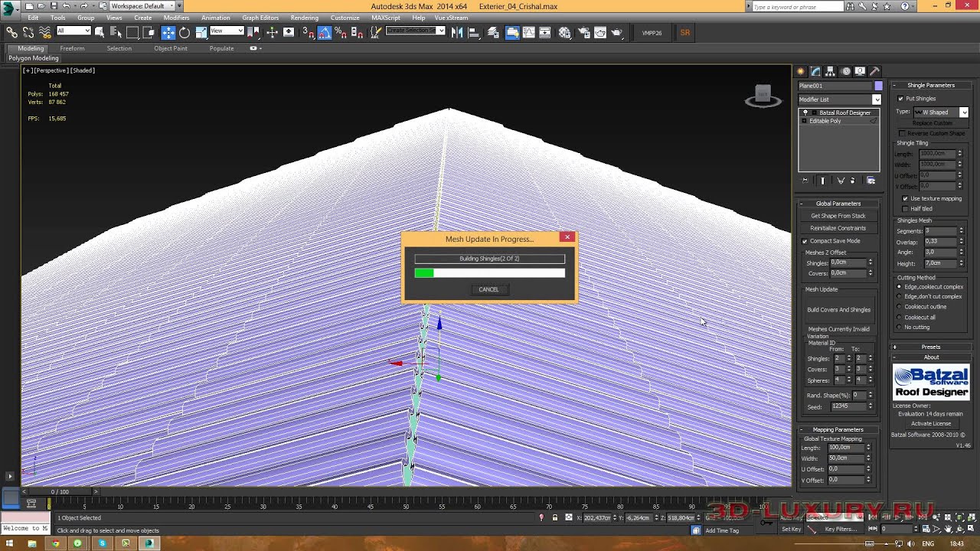Click the Configure Modifier Sets icon
The height and width of the screenshot is (551, 980).
(x=871, y=181)
